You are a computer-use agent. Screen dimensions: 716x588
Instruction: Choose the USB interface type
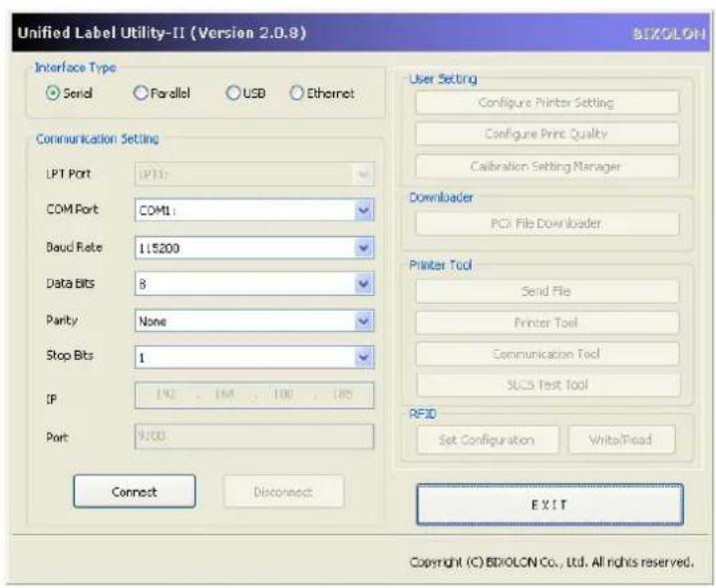point(233,93)
